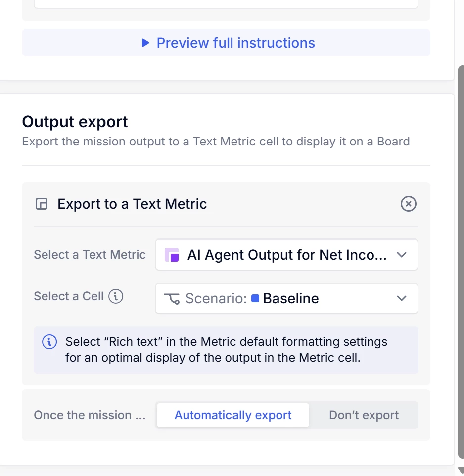Screen dimensions: 464x476
Task: Click the blue Baseline color square
Action: click(x=255, y=298)
